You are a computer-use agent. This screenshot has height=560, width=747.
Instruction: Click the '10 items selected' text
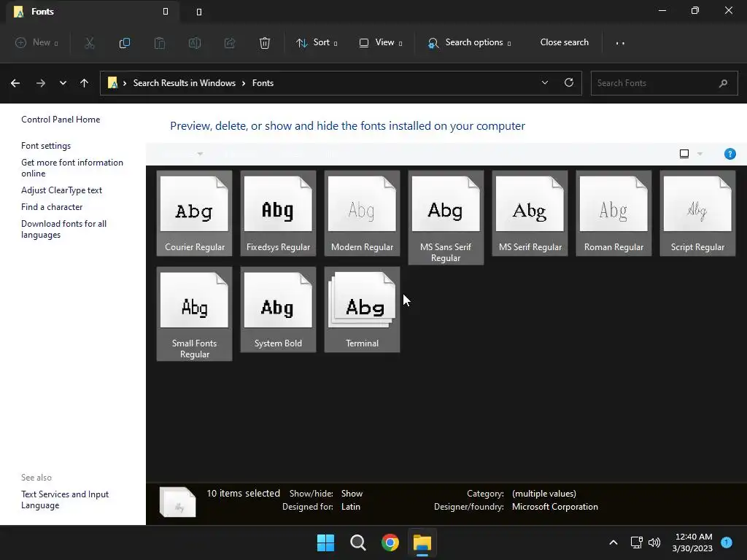(x=243, y=494)
